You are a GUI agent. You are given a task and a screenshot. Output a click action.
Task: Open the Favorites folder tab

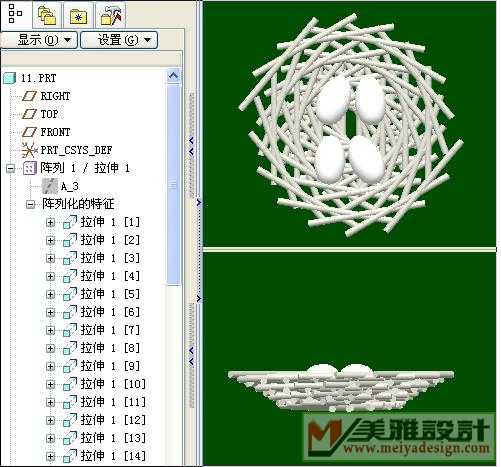pyautogui.click(x=79, y=16)
